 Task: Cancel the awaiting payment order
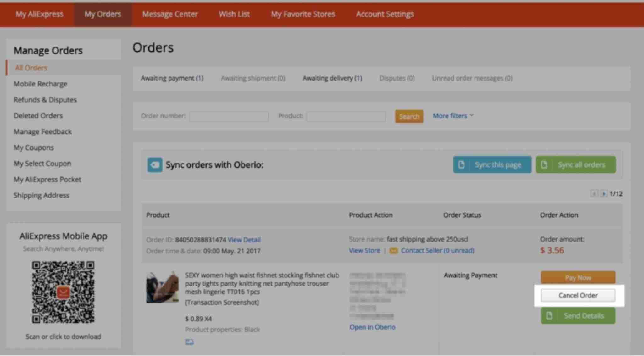coord(578,295)
